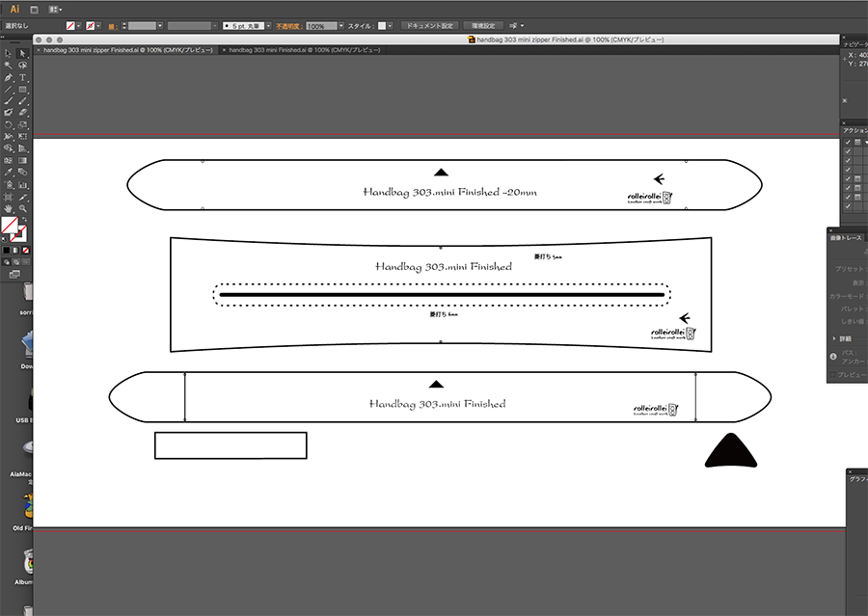
Task: Select the Pen tool
Action: (x=9, y=77)
